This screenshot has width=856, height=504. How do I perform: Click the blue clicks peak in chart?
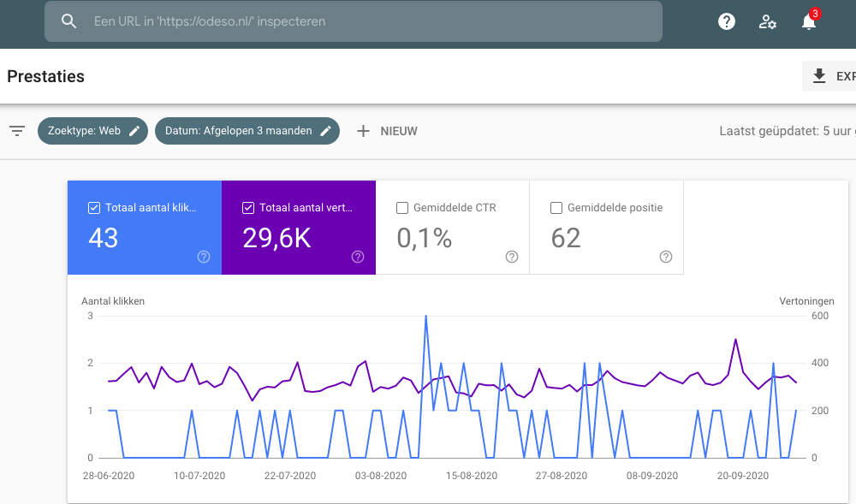click(425, 317)
